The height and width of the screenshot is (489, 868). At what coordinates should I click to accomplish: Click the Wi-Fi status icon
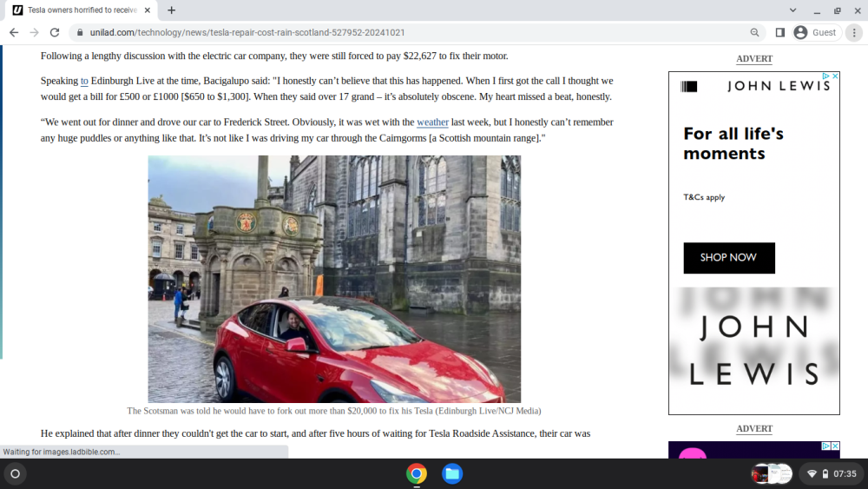pyautogui.click(x=812, y=474)
